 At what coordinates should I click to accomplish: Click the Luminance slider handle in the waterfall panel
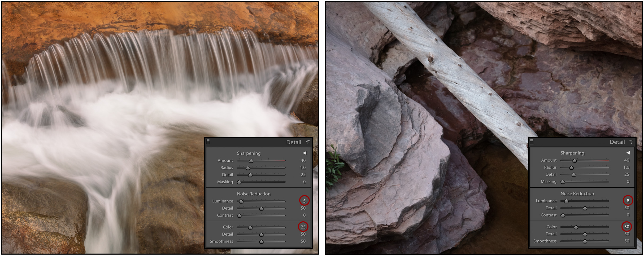(241, 201)
